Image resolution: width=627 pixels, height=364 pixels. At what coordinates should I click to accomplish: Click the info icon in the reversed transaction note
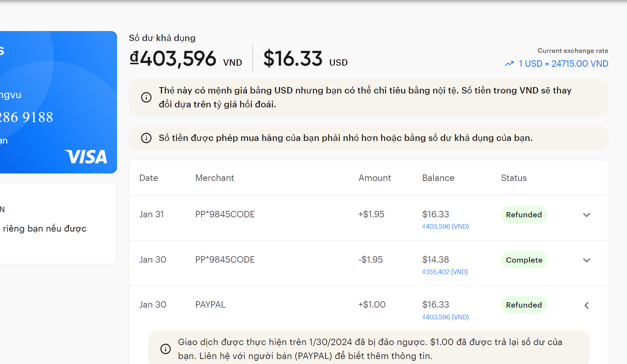(x=166, y=349)
